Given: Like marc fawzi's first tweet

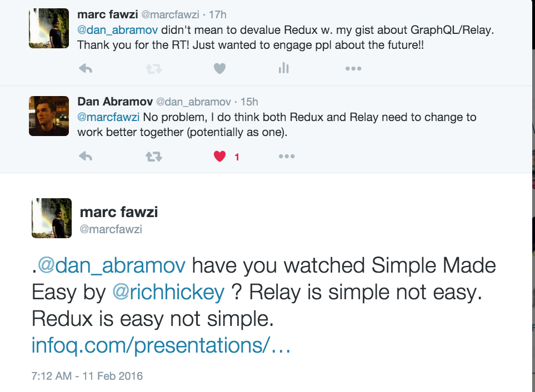Looking at the screenshot, I should point(219,68).
